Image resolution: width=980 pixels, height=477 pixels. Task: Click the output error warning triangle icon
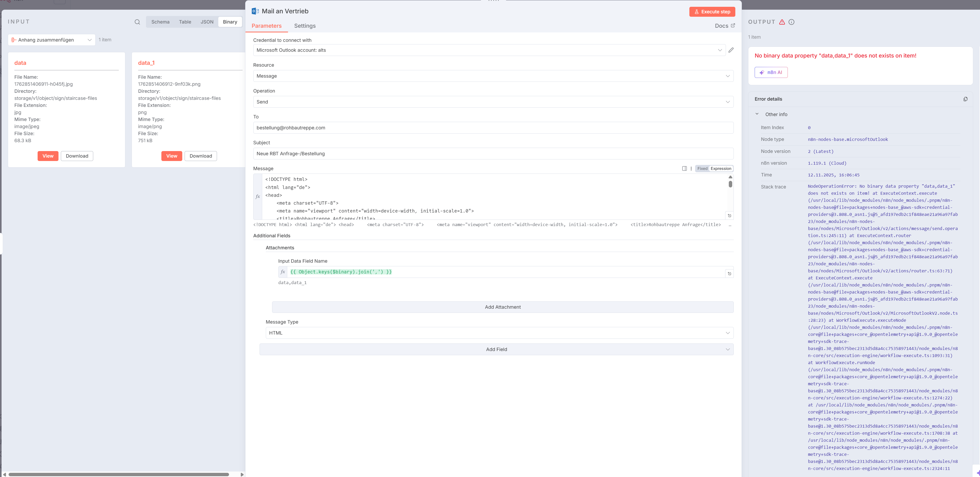click(782, 22)
